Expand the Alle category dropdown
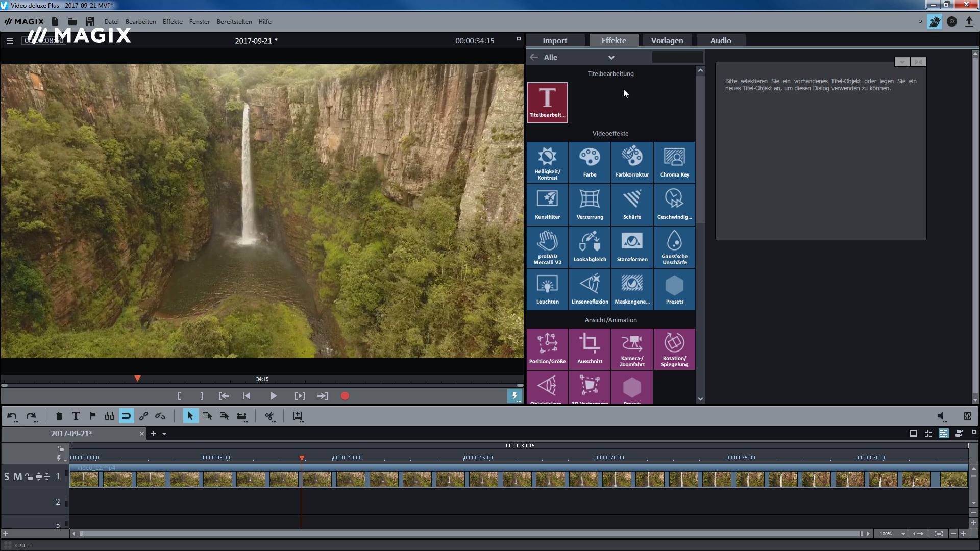 point(611,57)
